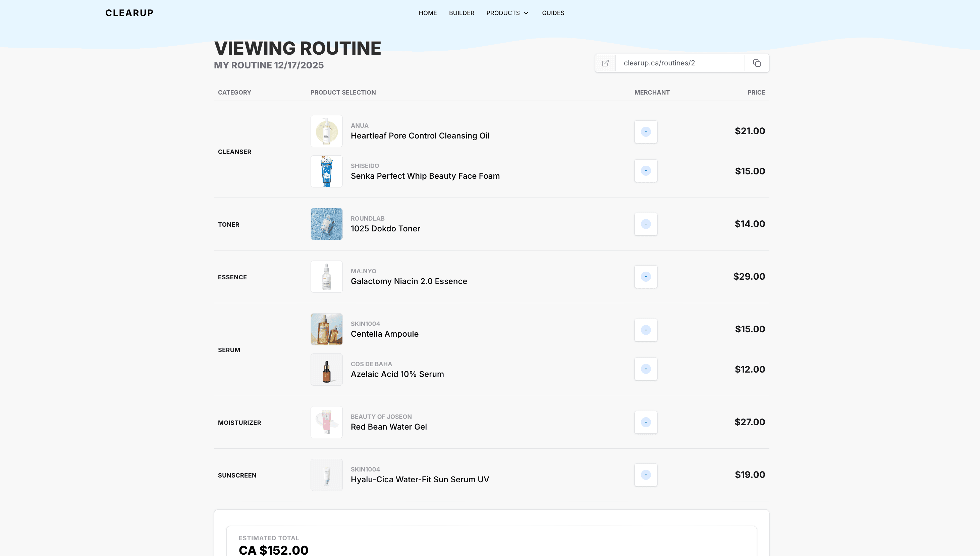The image size is (980, 556).
Task: Click merchant icon for Heartleaf Cleansing Oil
Action: (x=645, y=132)
